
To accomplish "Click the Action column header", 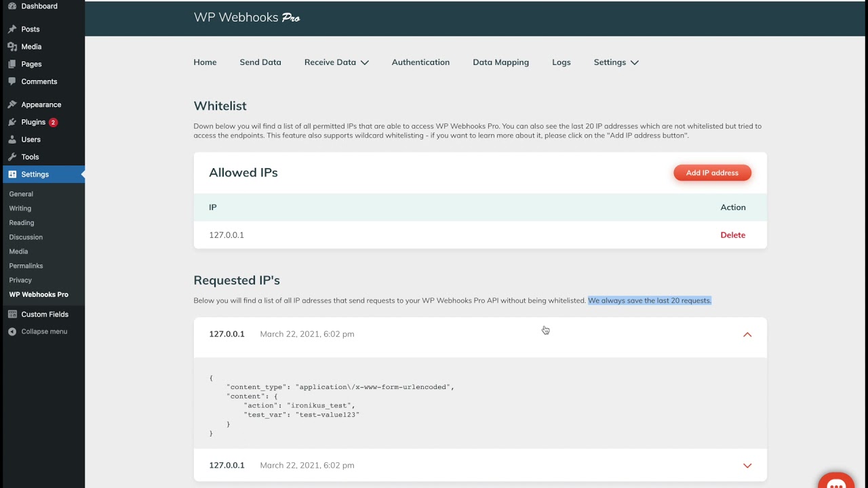I will click(x=733, y=207).
